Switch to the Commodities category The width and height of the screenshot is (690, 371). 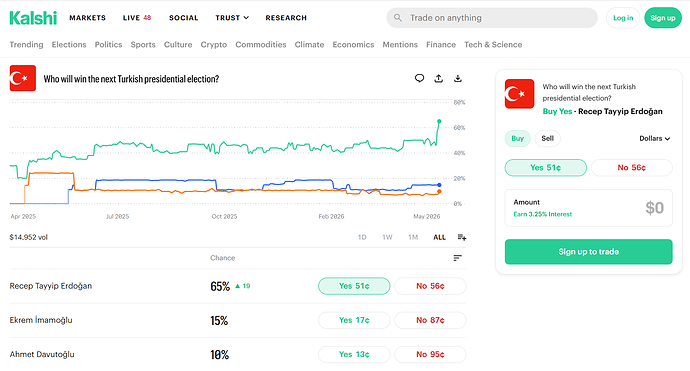coord(261,44)
